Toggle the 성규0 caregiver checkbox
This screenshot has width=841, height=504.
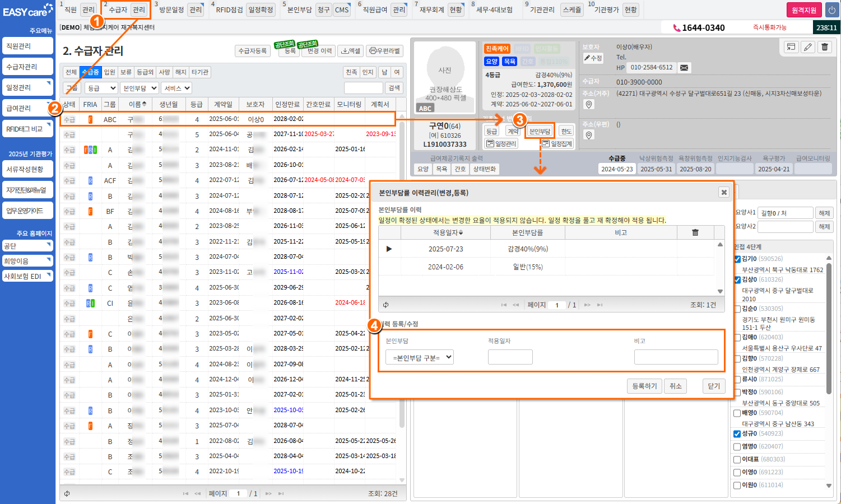[x=737, y=433]
